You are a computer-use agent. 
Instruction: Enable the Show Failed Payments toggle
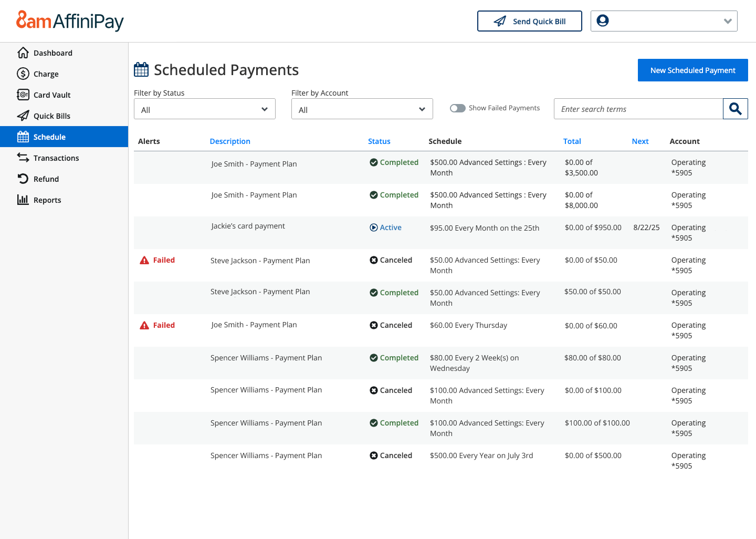[457, 108]
